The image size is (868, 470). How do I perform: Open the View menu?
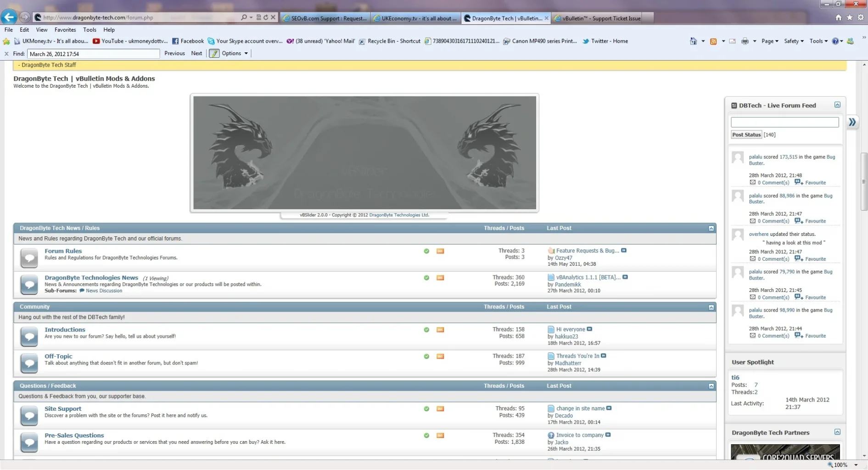coord(42,30)
